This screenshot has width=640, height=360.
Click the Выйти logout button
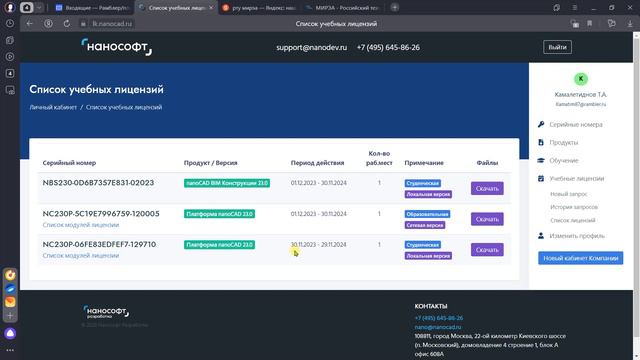pyautogui.click(x=557, y=47)
